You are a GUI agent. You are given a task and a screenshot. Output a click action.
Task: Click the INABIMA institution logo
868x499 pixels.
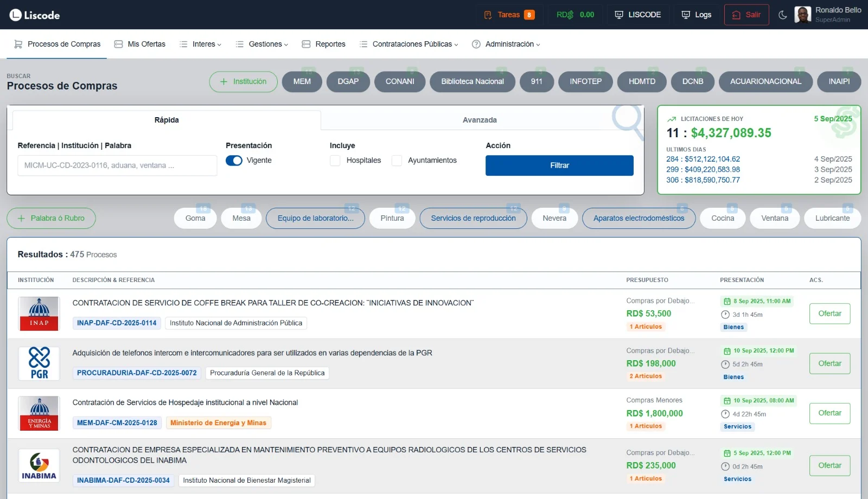(39, 465)
